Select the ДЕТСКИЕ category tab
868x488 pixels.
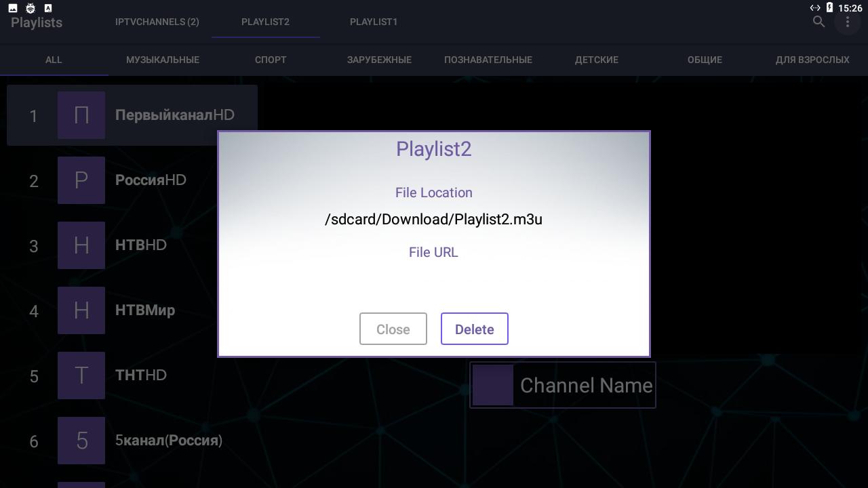pos(597,60)
